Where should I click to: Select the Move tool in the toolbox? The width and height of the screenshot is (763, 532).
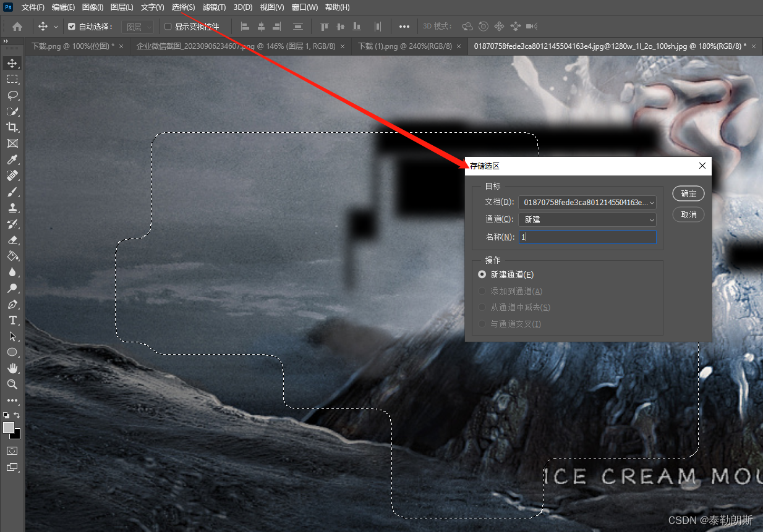(12, 63)
